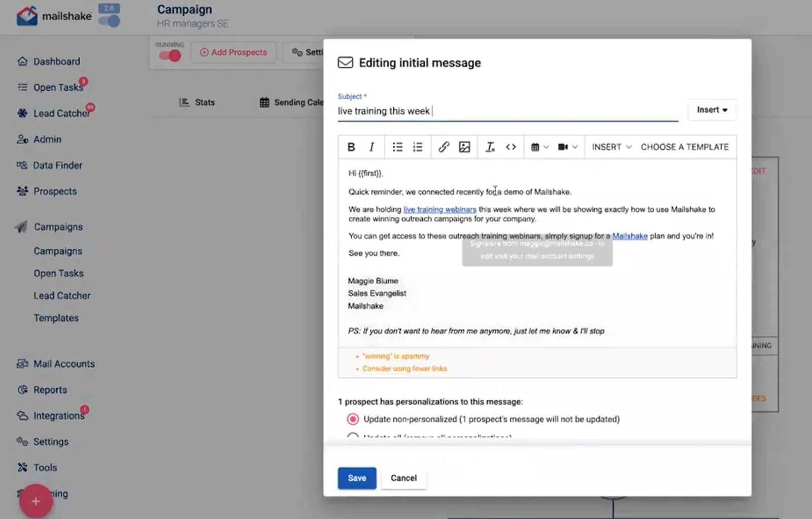Open the video insert dropdown in toolbar
The height and width of the screenshot is (519, 812).
tap(568, 147)
